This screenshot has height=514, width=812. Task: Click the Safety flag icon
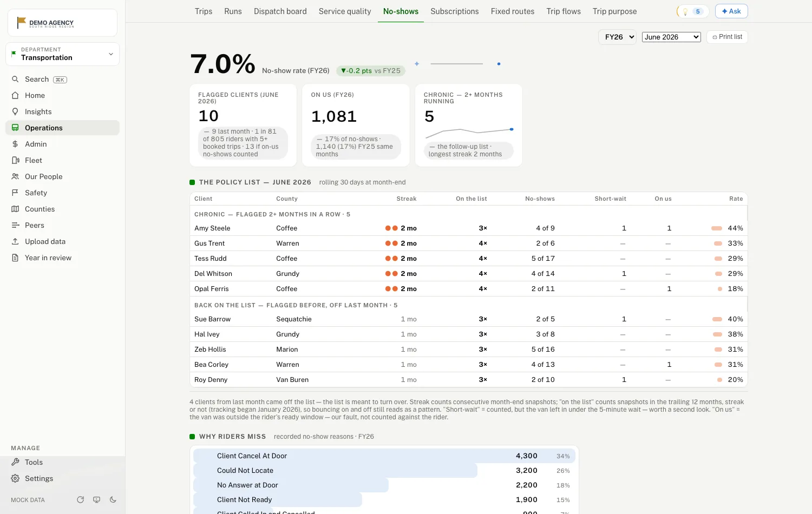[x=15, y=193]
